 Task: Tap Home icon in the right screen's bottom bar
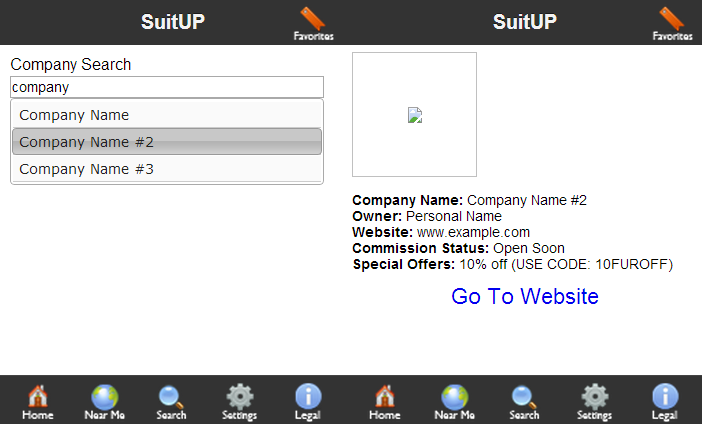click(x=385, y=403)
